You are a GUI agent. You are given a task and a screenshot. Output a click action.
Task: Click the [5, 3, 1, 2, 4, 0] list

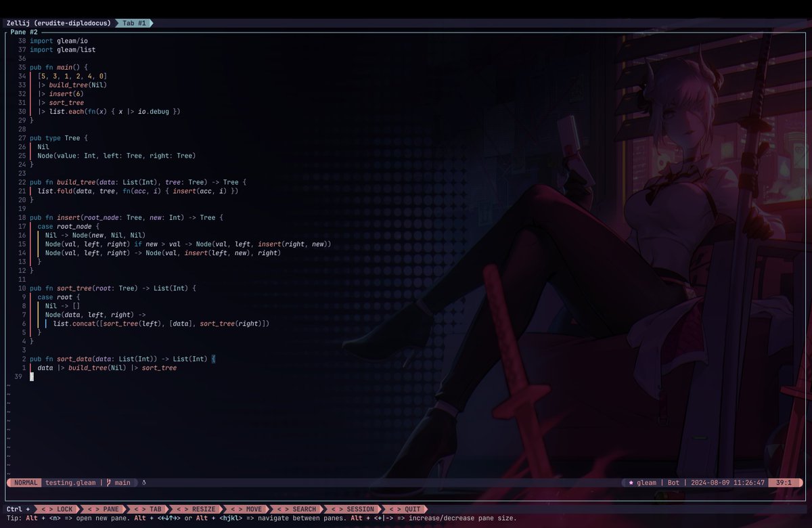point(72,76)
